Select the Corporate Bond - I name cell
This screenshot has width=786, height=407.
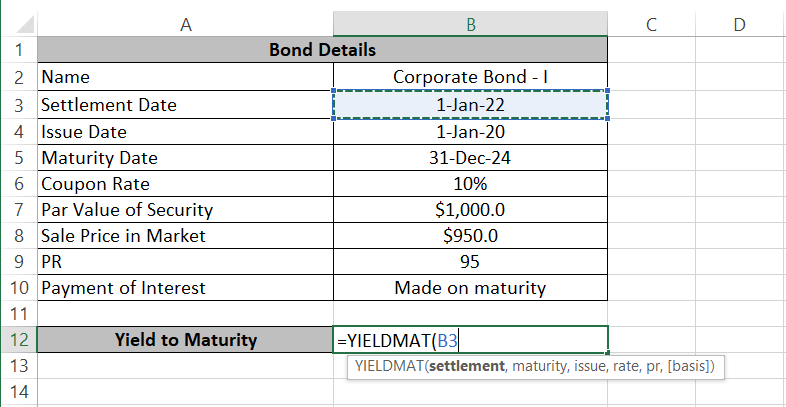(x=470, y=77)
